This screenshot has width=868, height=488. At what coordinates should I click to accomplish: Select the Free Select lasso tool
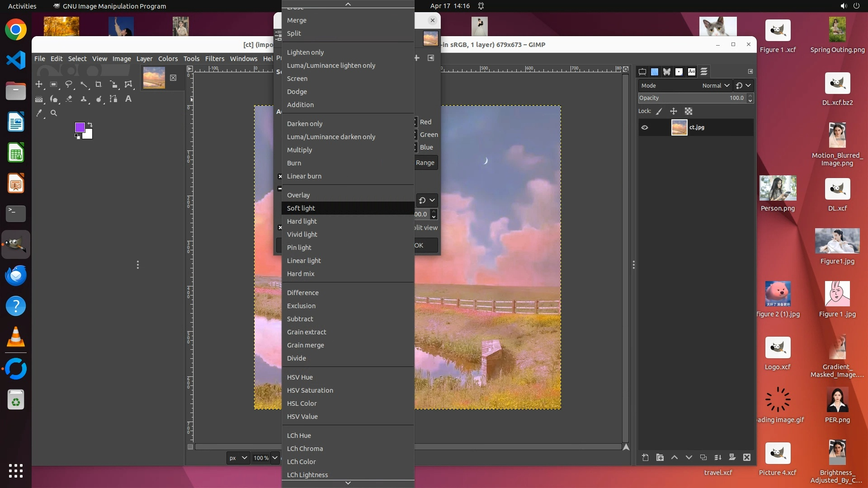[69, 84]
